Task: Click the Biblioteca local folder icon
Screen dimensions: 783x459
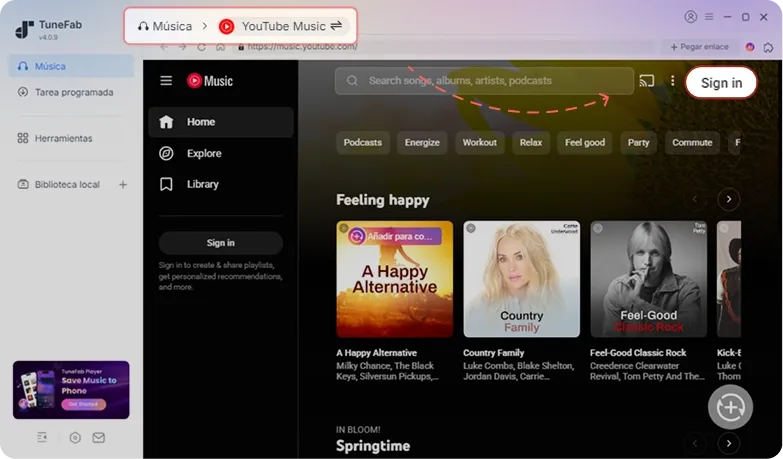Action: pyautogui.click(x=23, y=184)
